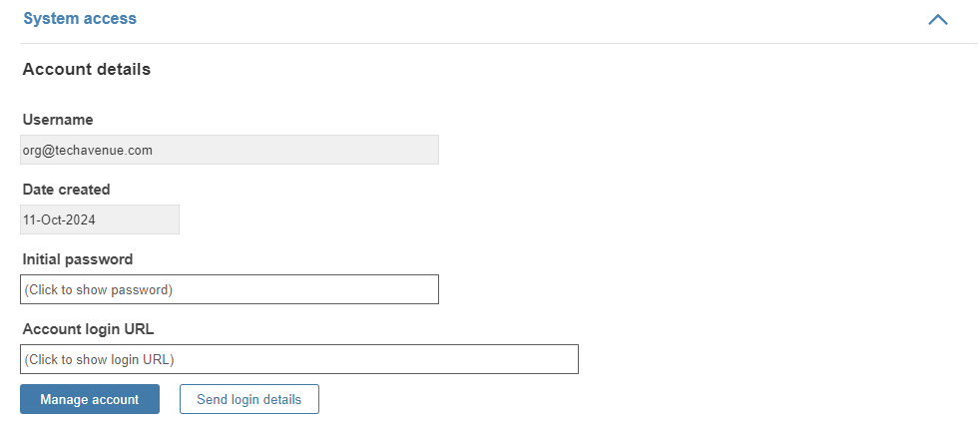Screen dimensions: 980x425
Task: Open Manage account
Action: (90, 399)
